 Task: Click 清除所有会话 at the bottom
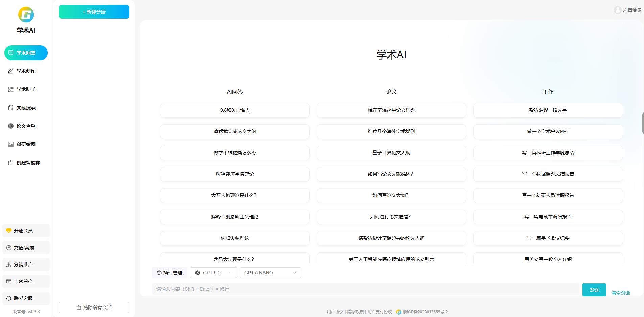[94, 308]
